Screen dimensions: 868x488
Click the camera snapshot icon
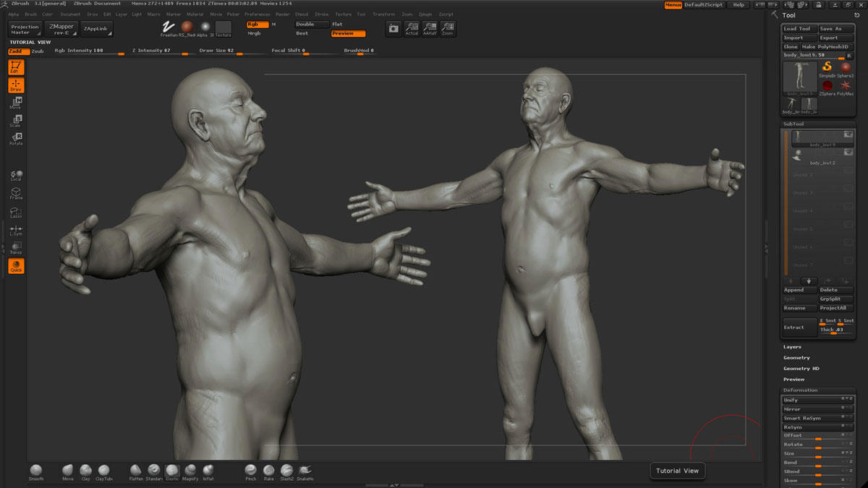coord(393,29)
